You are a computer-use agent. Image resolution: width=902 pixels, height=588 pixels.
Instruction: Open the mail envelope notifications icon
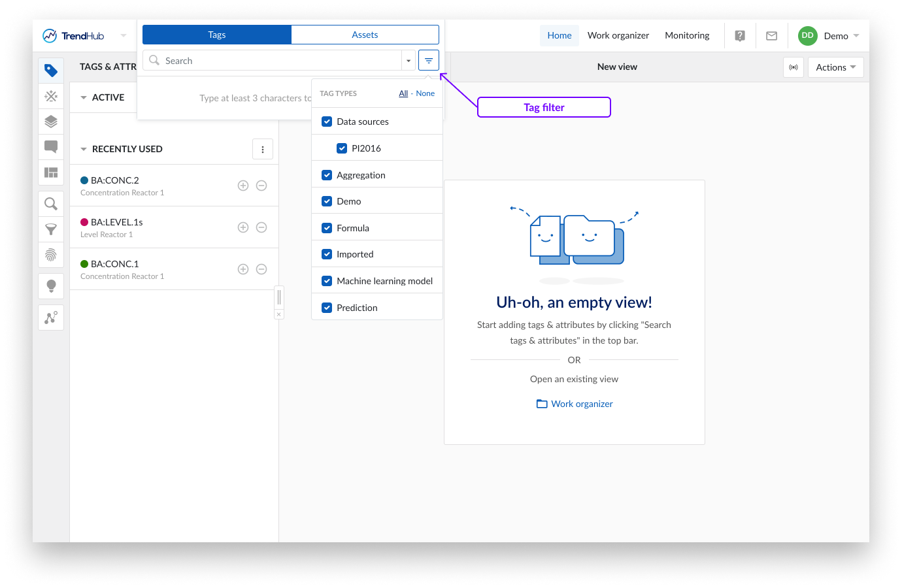pyautogui.click(x=771, y=36)
